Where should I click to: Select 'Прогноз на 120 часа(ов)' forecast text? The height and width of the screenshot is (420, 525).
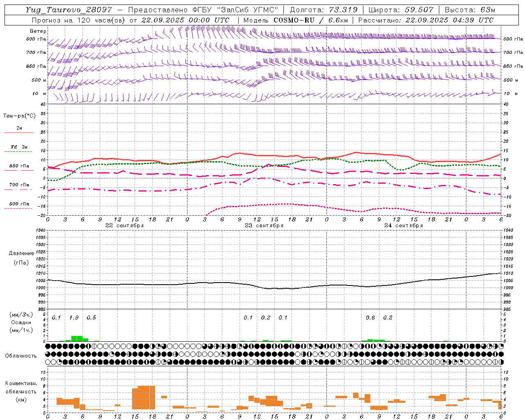click(x=79, y=20)
